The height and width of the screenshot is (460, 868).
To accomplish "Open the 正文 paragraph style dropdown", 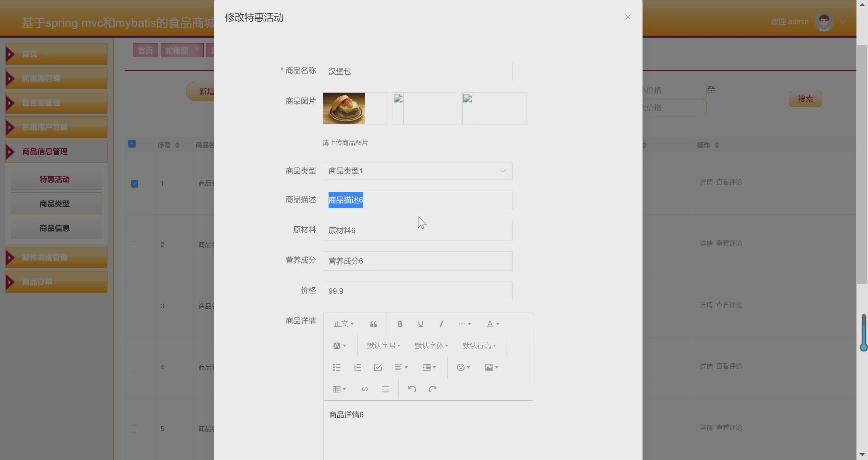I will [344, 324].
